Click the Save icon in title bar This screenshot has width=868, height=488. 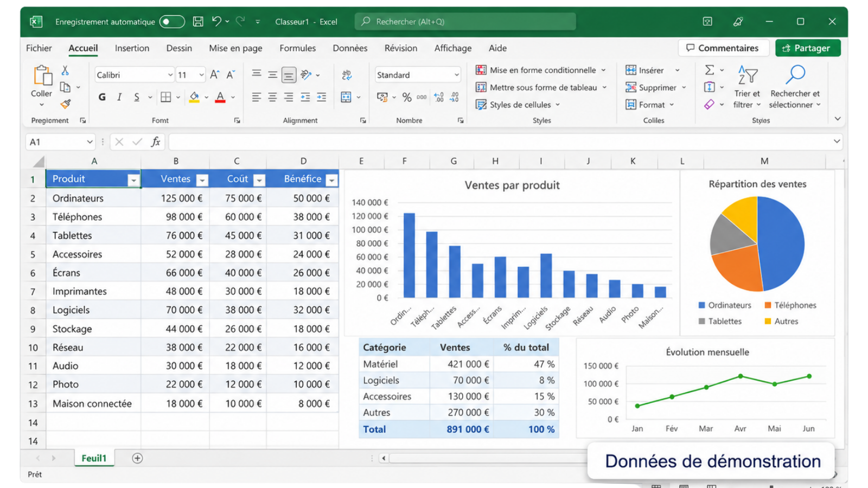[198, 22]
